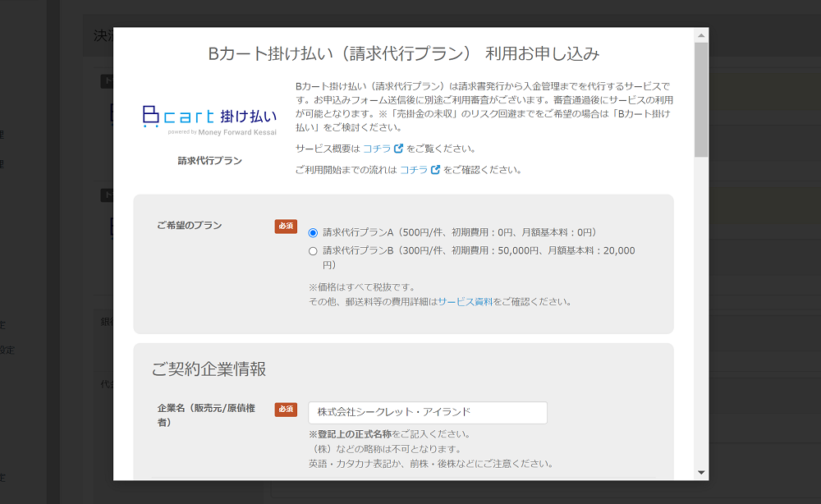This screenshot has width=821, height=504.
Task: Click the 企業名（販売元/原債権者） label
Action: (206, 415)
